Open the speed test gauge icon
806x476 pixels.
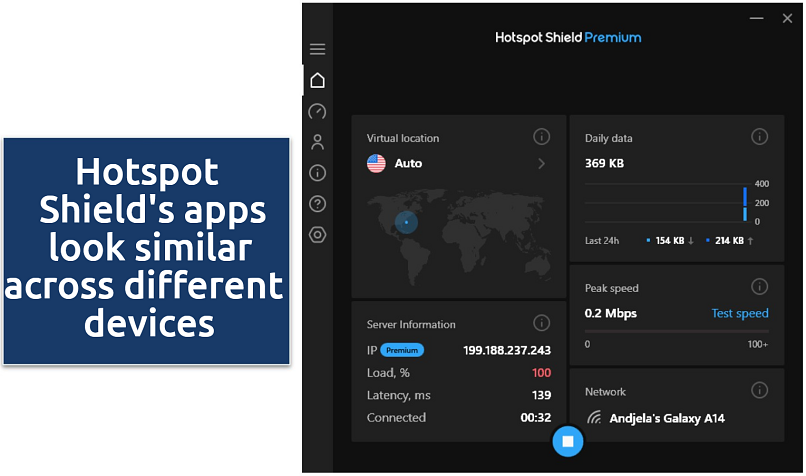point(317,111)
